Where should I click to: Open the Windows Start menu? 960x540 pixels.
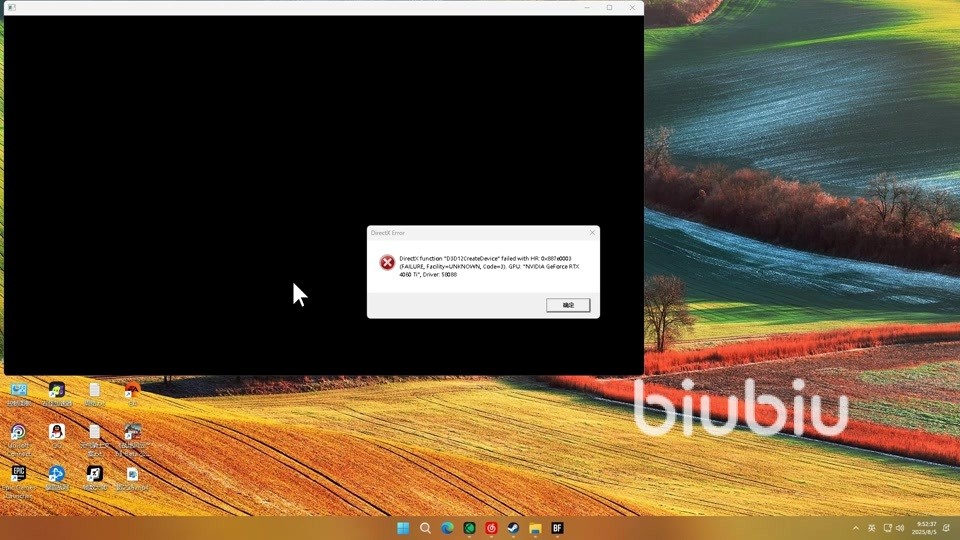pyautogui.click(x=403, y=528)
